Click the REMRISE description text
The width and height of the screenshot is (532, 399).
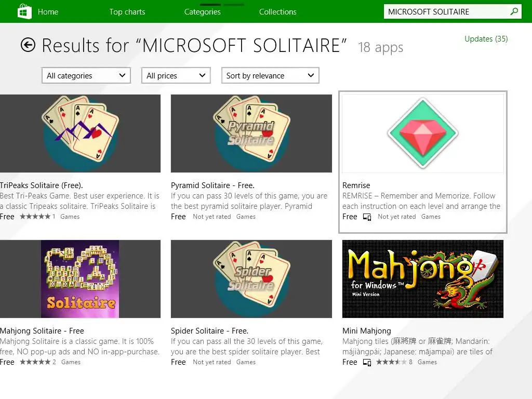[421, 201]
